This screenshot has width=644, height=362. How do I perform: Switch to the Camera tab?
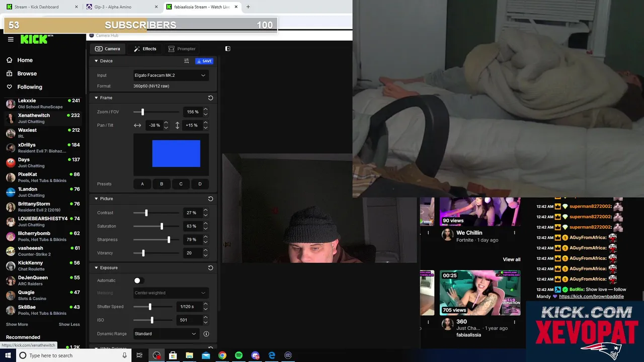(108, 49)
